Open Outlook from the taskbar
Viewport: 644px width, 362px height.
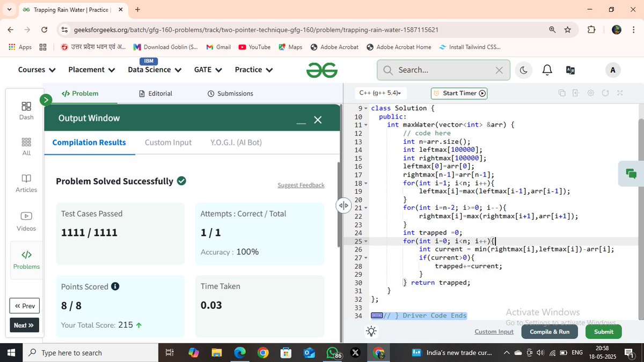[309, 352]
